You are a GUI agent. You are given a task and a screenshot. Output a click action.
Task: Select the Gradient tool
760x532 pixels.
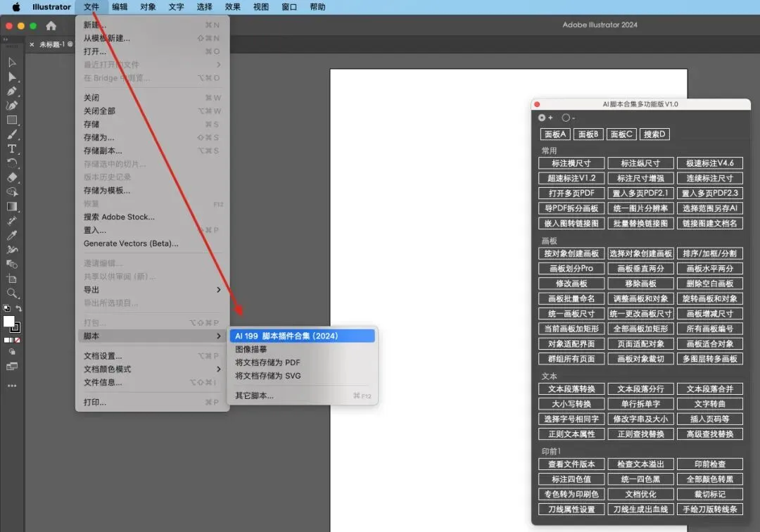[x=12, y=206]
